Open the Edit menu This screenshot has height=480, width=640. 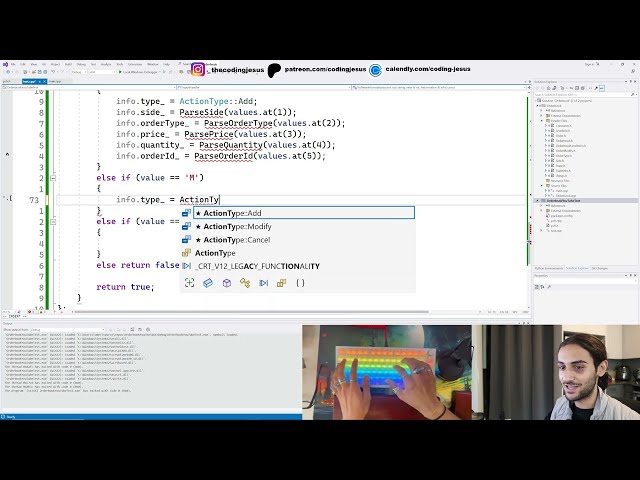pos(22,64)
